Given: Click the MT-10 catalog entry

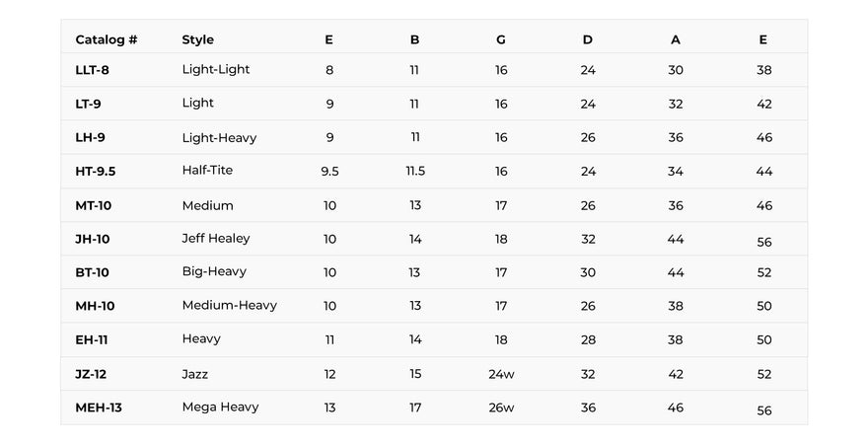Looking at the screenshot, I should tap(93, 206).
